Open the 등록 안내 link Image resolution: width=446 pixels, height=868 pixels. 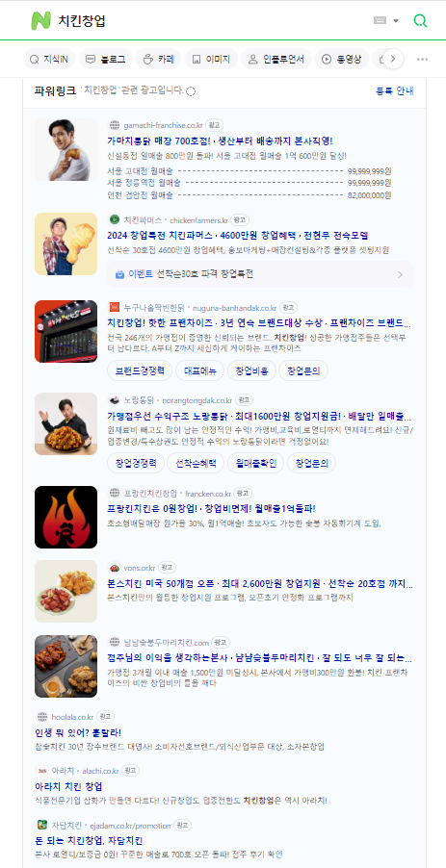395,90
